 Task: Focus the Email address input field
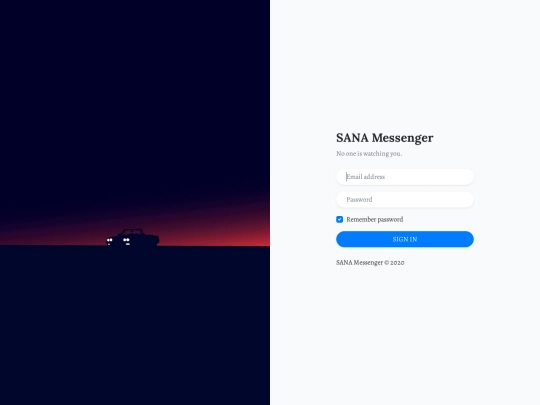(x=405, y=177)
